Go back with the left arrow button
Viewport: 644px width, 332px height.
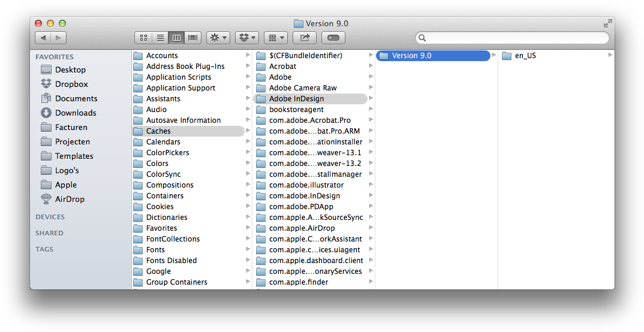[43, 38]
